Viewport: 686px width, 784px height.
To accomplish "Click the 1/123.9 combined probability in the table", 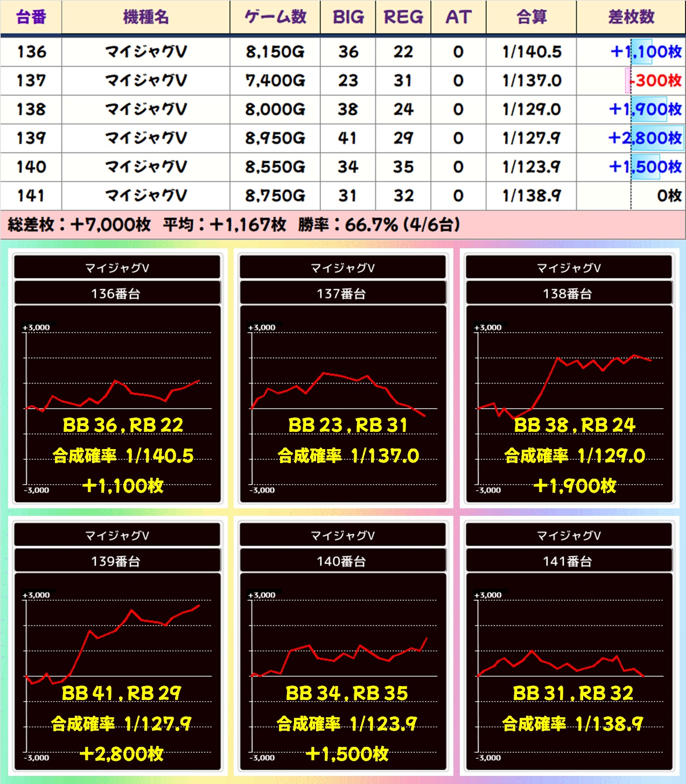I will pyautogui.click(x=531, y=167).
